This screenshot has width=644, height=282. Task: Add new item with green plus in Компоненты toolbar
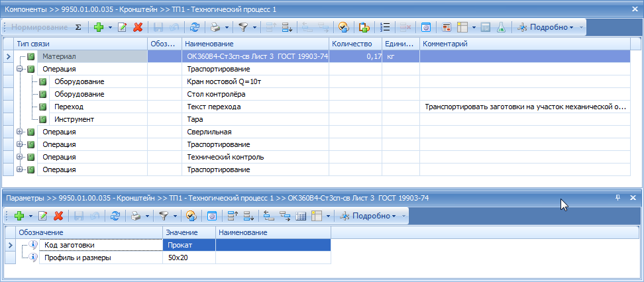99,28
